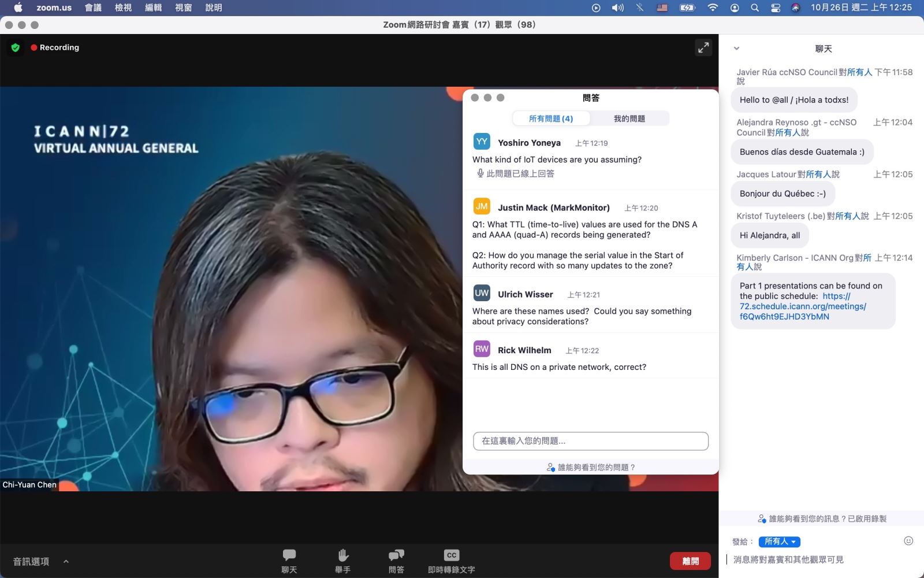Screen dimensions: 924x578
Task: Select the RW avatar of Rick Wilhelm
Action: click(x=482, y=349)
